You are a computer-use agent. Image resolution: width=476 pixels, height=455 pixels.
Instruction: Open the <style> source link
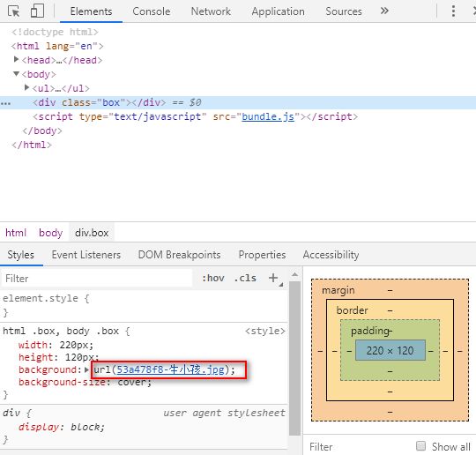(x=265, y=331)
